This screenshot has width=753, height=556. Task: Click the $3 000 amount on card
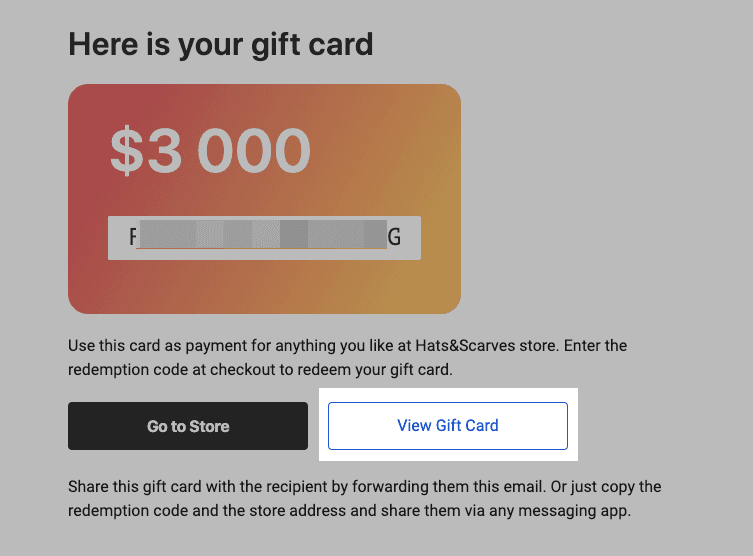[x=210, y=150]
